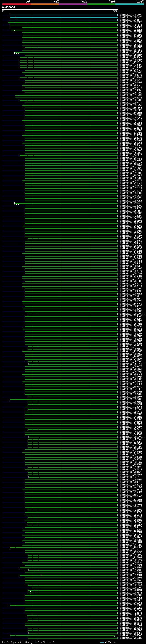Click the white query sequence bar below AV633680
The width and height of the screenshot is (146, 644).
click(x=60, y=10)
